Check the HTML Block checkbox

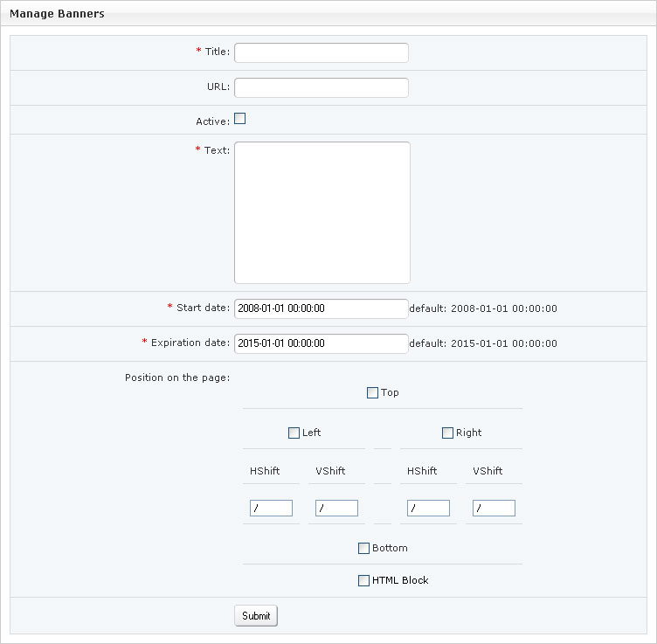(x=364, y=580)
